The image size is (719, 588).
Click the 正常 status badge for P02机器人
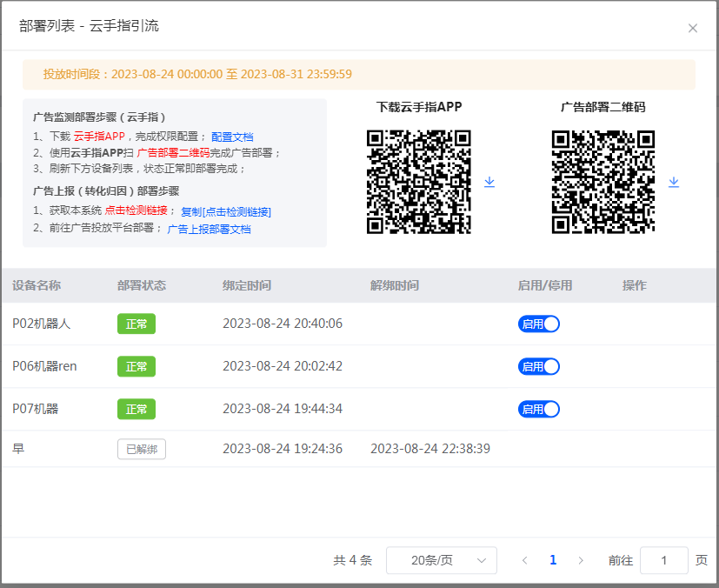[x=136, y=324]
